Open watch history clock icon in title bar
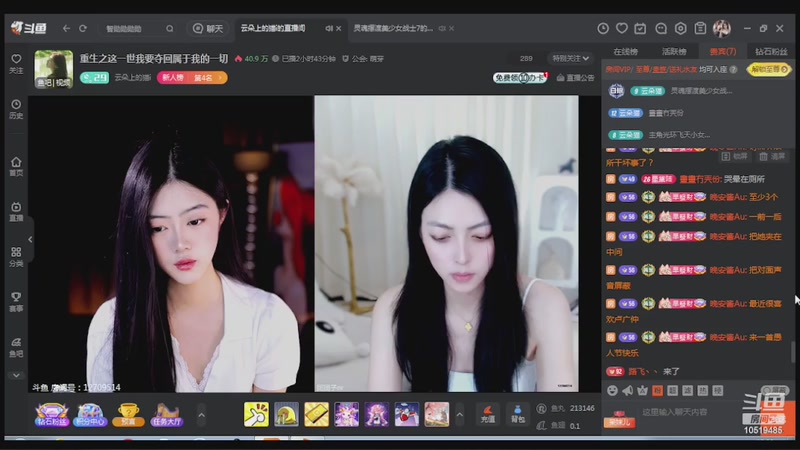Screen dimensions: 800x450 click(603, 29)
